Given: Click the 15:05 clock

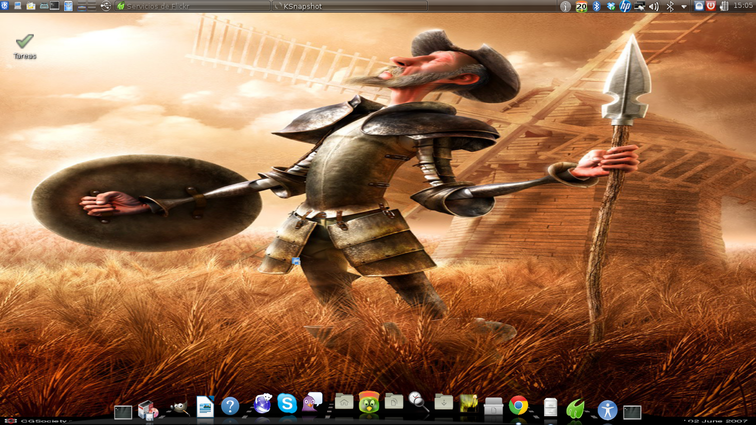Looking at the screenshot, I should (x=743, y=6).
